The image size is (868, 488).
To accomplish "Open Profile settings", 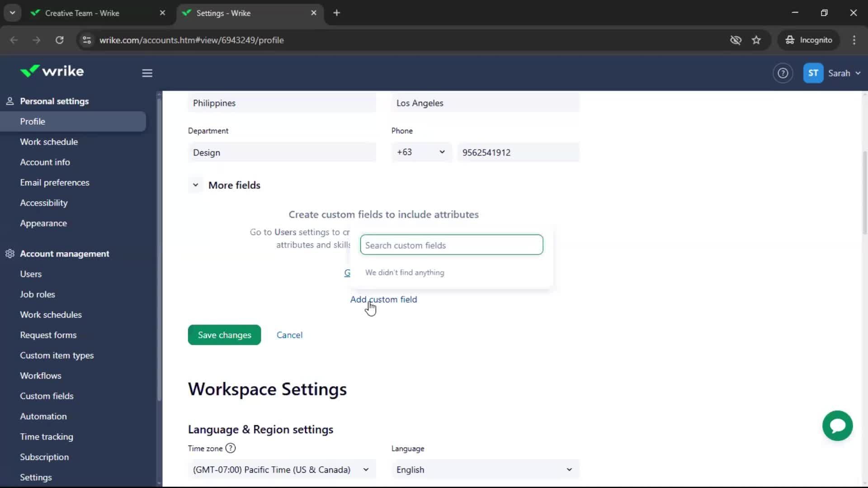I will pos(73,122).
